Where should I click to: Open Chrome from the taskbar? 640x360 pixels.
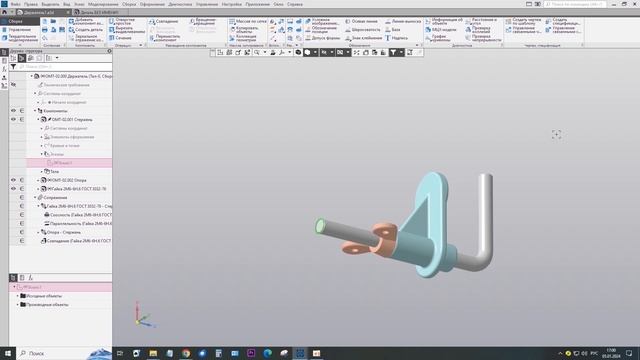(x=186, y=353)
